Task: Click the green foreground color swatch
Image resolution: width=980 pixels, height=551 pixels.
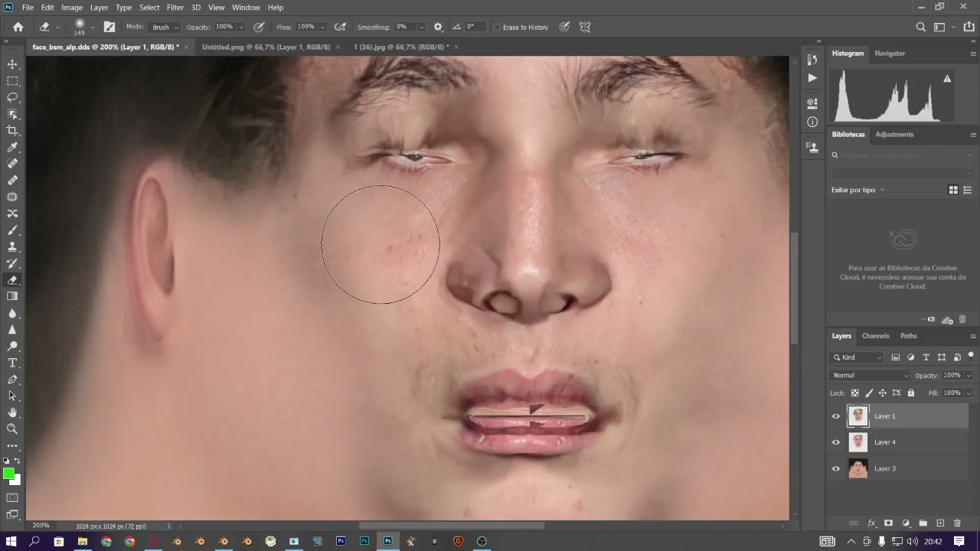Action: (8, 474)
